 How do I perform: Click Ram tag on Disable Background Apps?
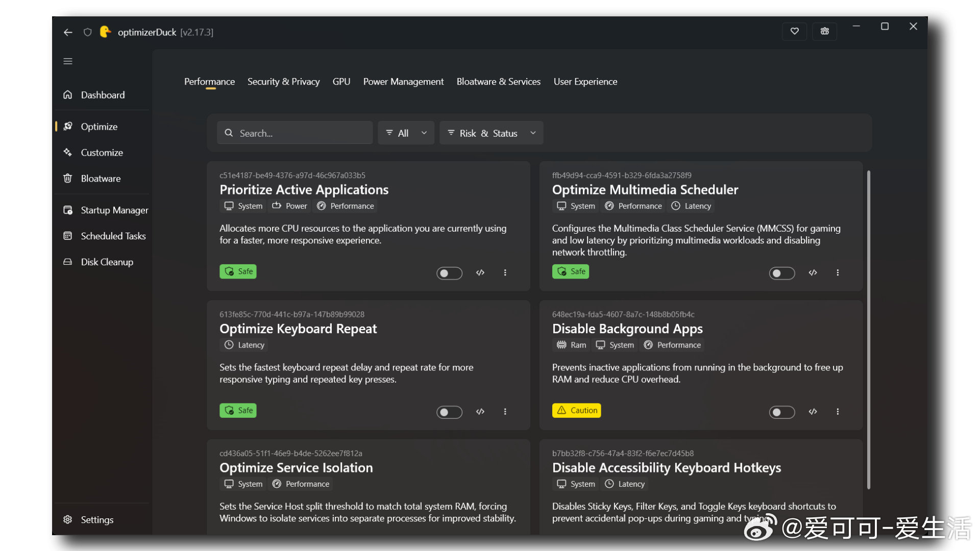(x=571, y=345)
